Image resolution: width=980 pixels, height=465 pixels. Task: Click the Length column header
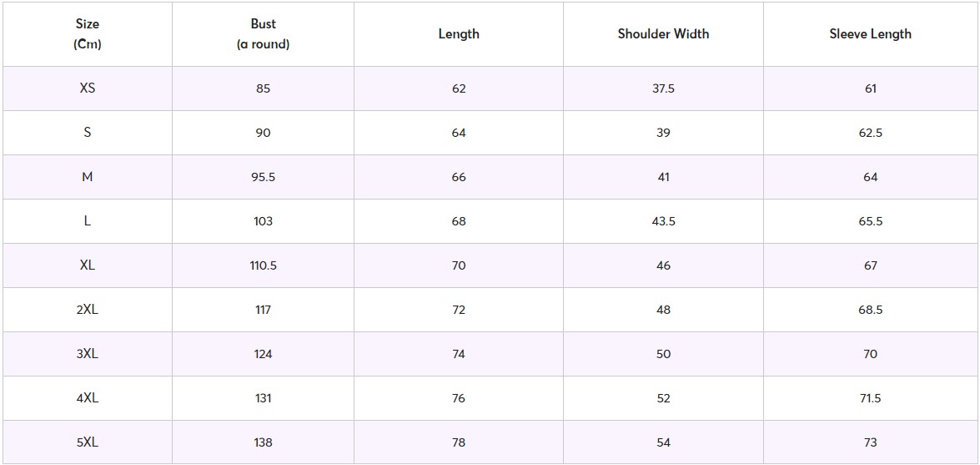click(x=459, y=34)
